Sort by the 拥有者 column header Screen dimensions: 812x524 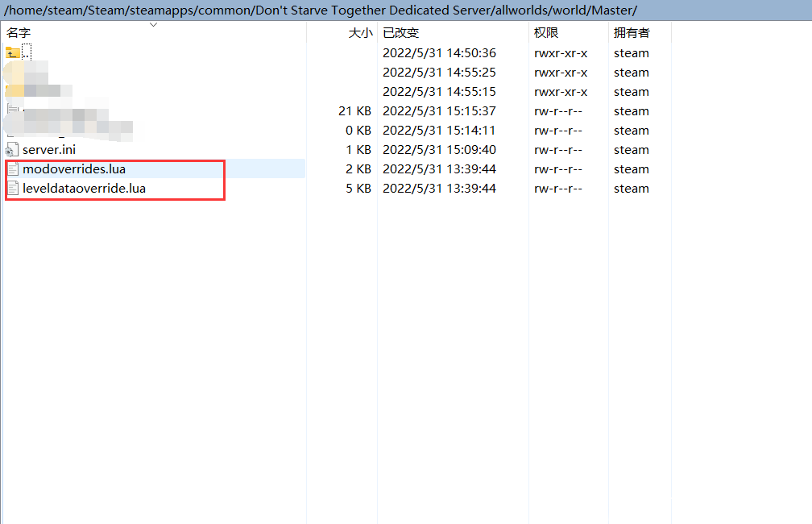tap(632, 33)
